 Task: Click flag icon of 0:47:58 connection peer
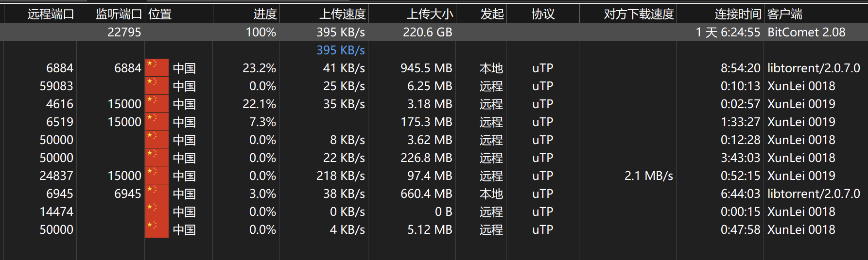tap(157, 229)
